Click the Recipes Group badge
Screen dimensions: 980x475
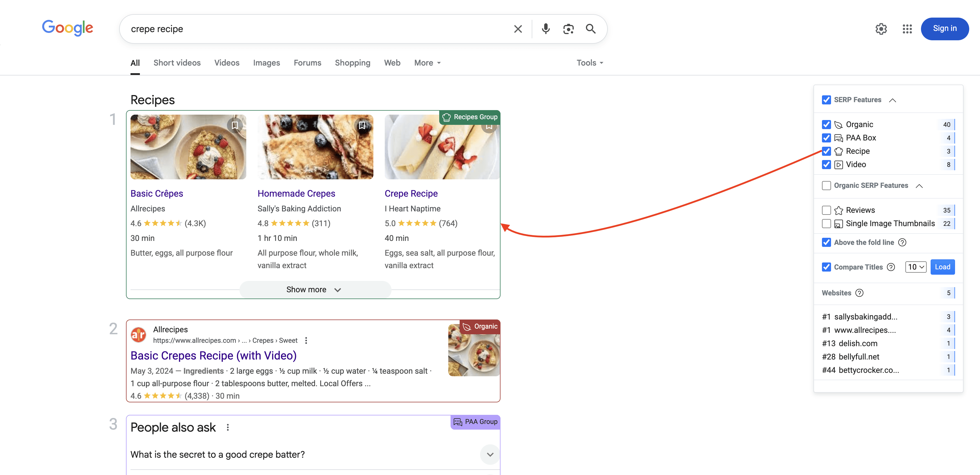pos(470,117)
